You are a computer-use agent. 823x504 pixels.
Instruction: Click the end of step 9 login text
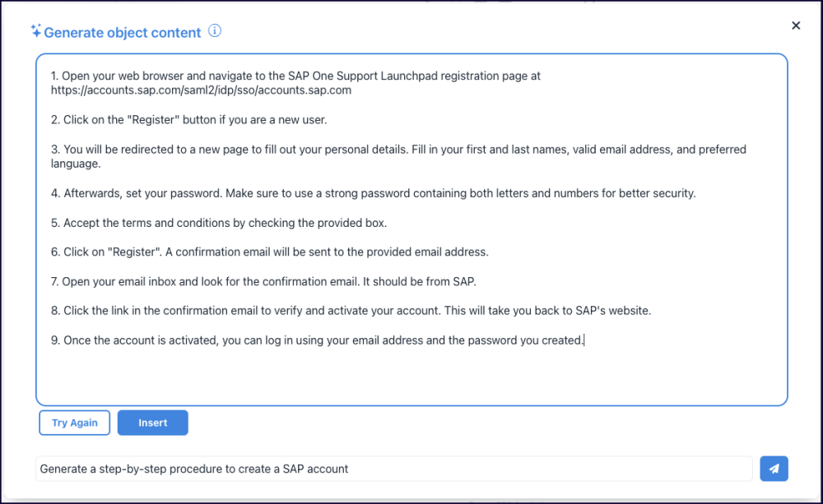click(x=582, y=340)
